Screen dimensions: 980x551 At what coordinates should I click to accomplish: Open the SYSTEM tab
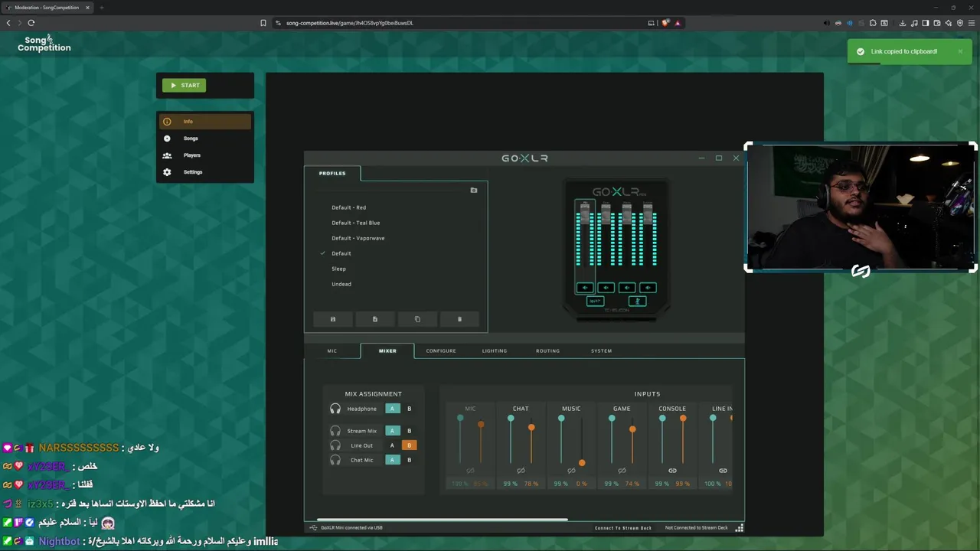(601, 350)
